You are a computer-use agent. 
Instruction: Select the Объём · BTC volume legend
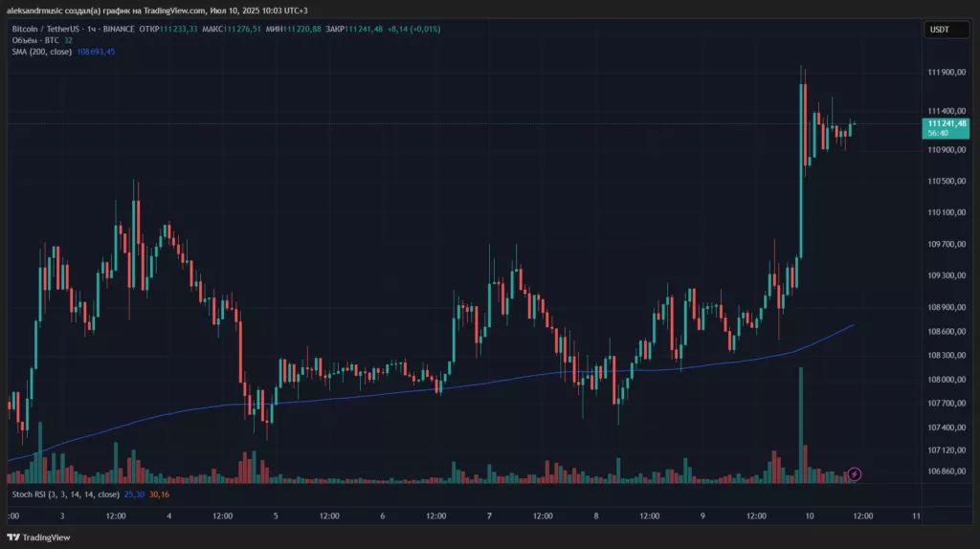pos(35,40)
